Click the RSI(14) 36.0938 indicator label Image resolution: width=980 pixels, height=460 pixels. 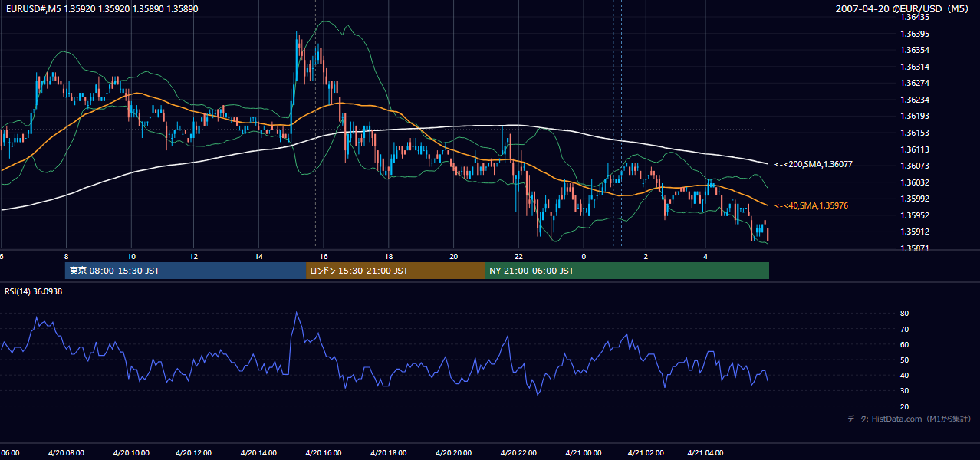pos(33,291)
